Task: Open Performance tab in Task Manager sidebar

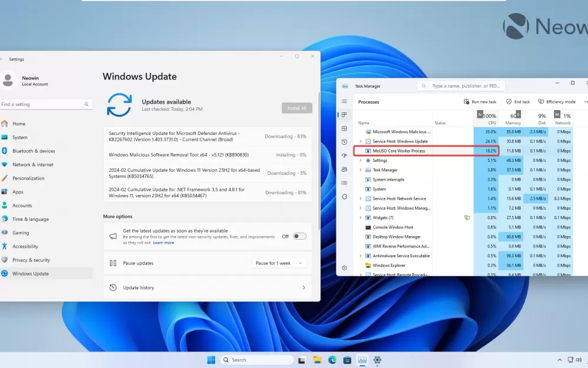Action: [345, 128]
